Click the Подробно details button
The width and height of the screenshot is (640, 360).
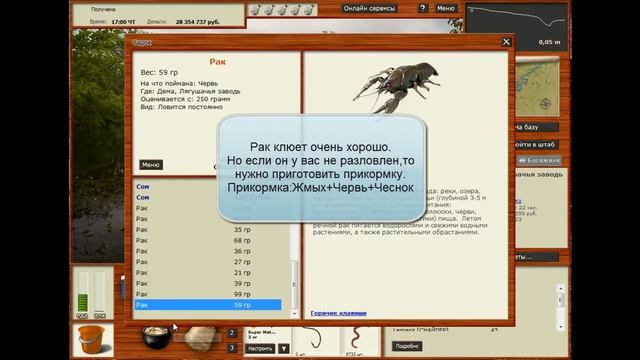(407, 346)
